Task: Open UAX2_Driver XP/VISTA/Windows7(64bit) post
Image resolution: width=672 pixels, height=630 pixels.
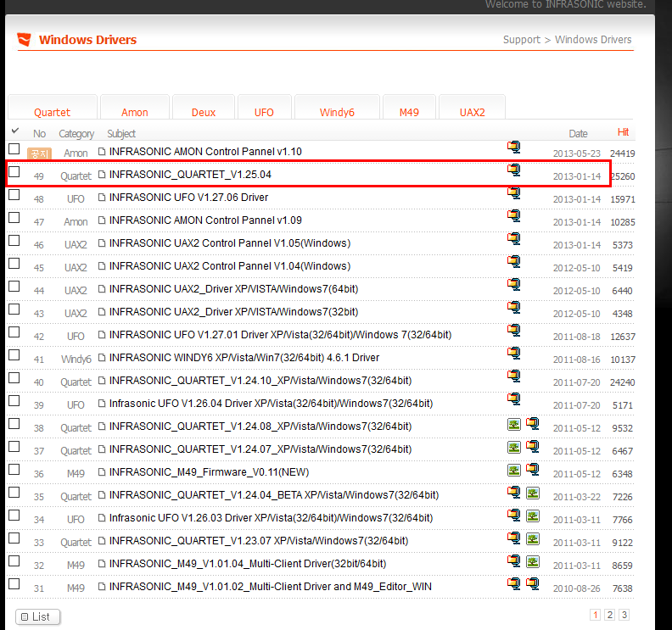Action: pyautogui.click(x=233, y=289)
